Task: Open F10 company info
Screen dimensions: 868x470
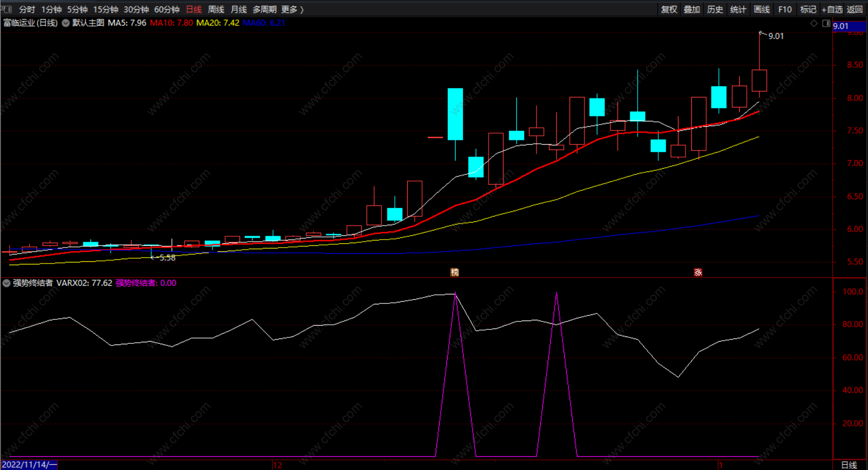Action: click(785, 9)
